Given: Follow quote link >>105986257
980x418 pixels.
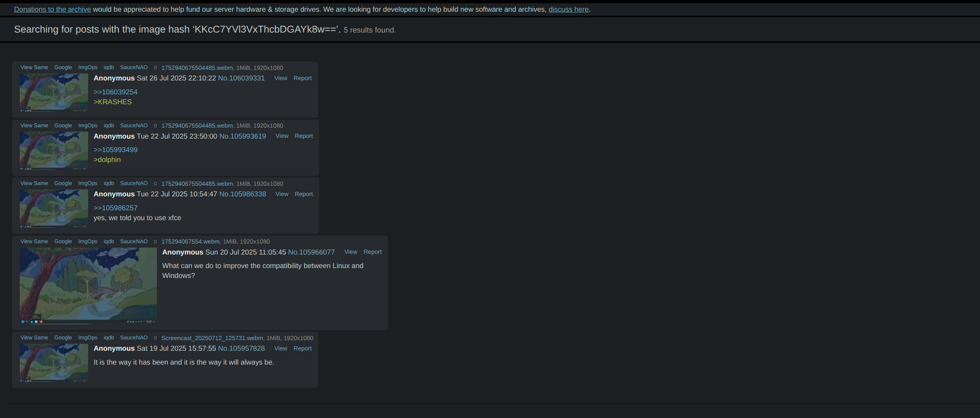Looking at the screenshot, I should tap(116, 208).
